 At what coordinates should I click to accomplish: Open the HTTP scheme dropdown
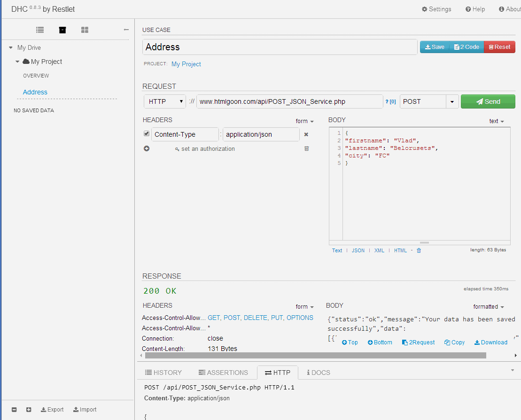click(x=165, y=101)
